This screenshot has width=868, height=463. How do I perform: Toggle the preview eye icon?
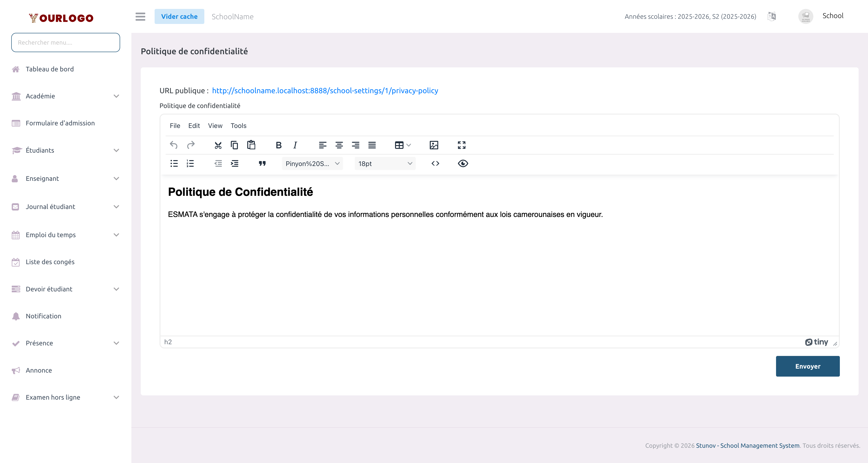[x=463, y=164]
